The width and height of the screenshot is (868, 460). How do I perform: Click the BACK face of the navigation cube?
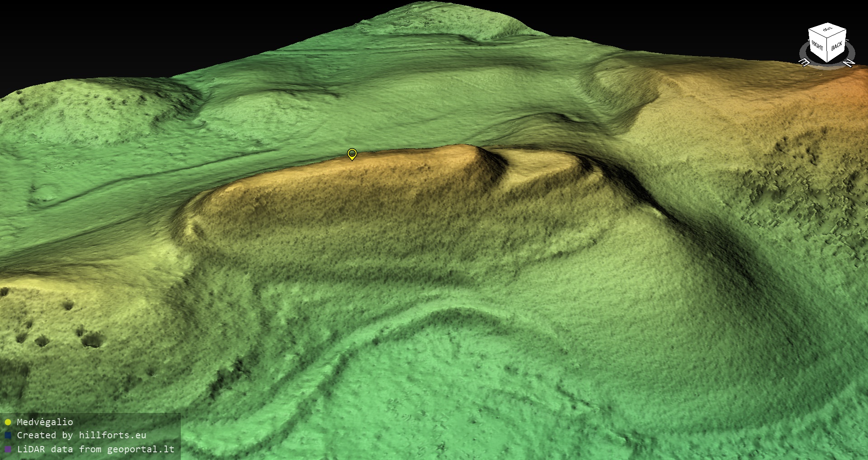837,46
